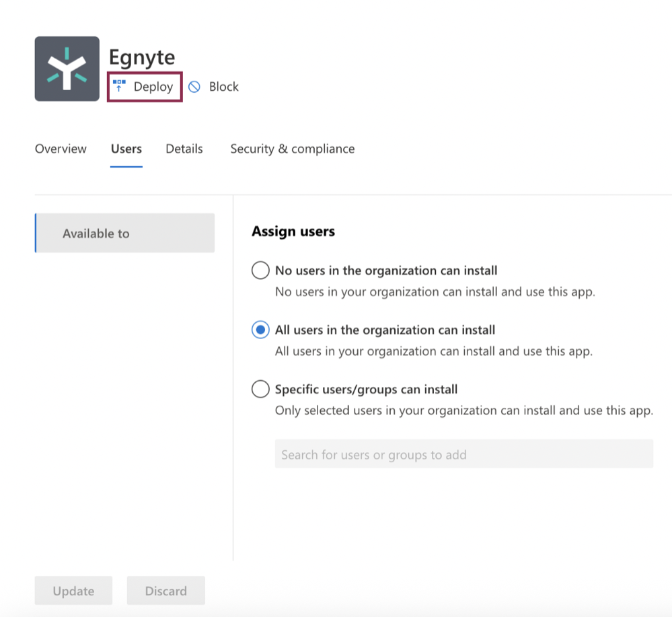The width and height of the screenshot is (672, 617).
Task: Select the Deploy icon above the tabs
Action: click(x=120, y=85)
